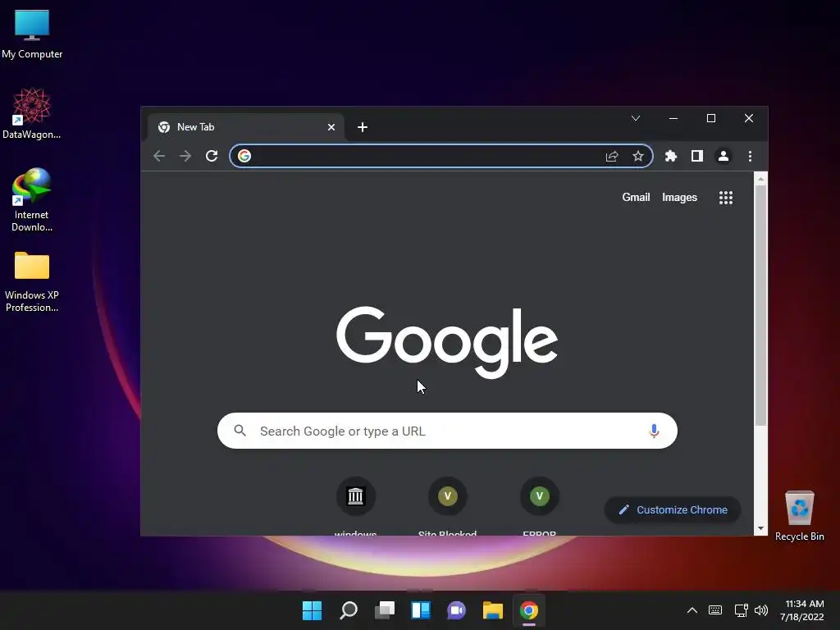Click the scrollbar up arrow

760,180
